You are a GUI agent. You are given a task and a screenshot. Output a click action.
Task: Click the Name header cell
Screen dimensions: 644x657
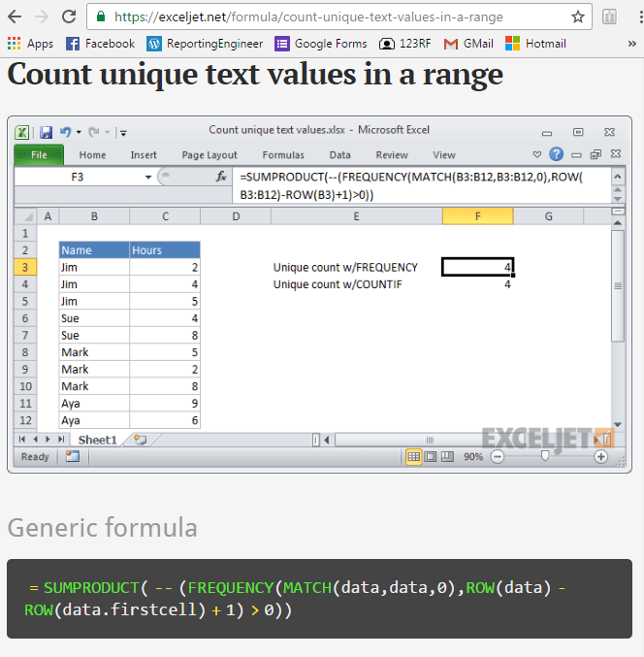(x=94, y=250)
